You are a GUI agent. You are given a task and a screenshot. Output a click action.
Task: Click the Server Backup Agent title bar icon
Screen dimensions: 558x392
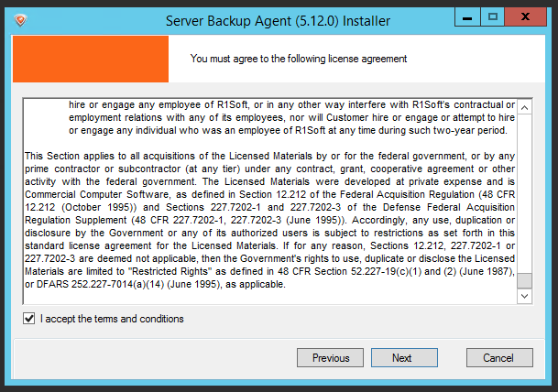[x=20, y=19]
